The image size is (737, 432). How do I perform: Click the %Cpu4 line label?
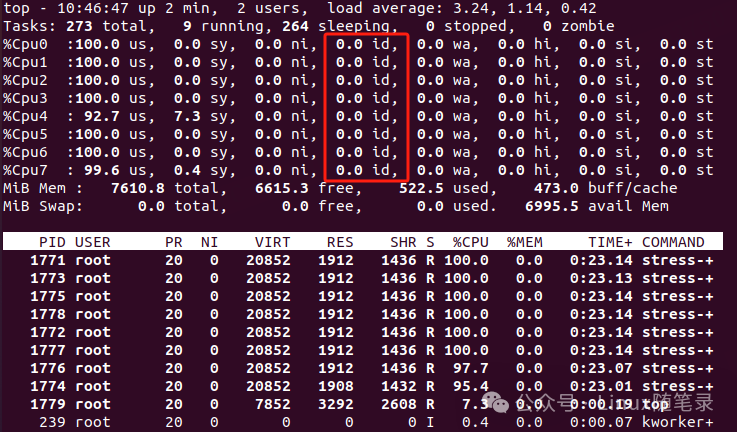coord(25,116)
